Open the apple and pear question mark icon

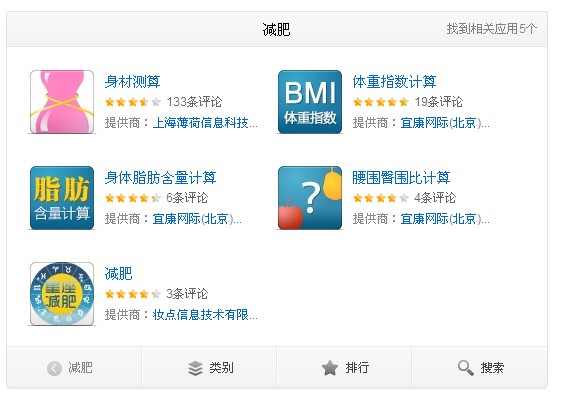[x=310, y=198]
